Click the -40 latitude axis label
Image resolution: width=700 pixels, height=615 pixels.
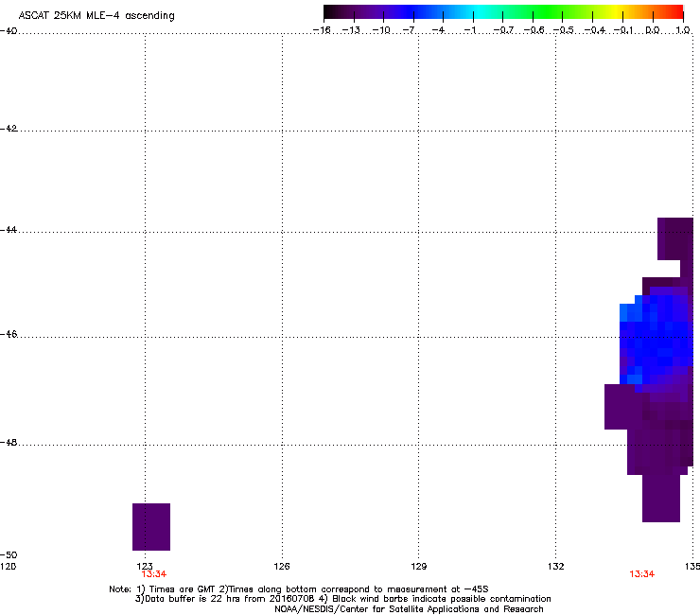pos(9,31)
